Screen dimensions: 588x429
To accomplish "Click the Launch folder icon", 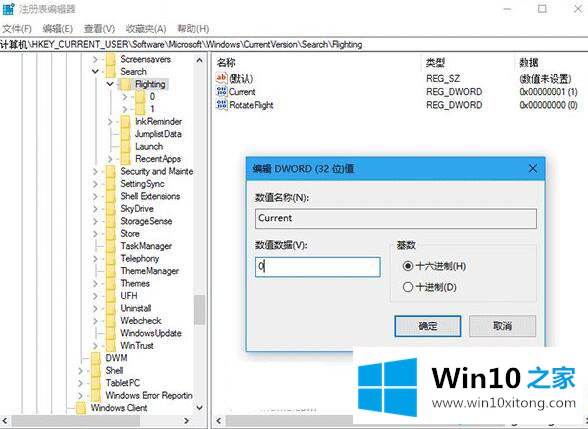I will pos(125,146).
